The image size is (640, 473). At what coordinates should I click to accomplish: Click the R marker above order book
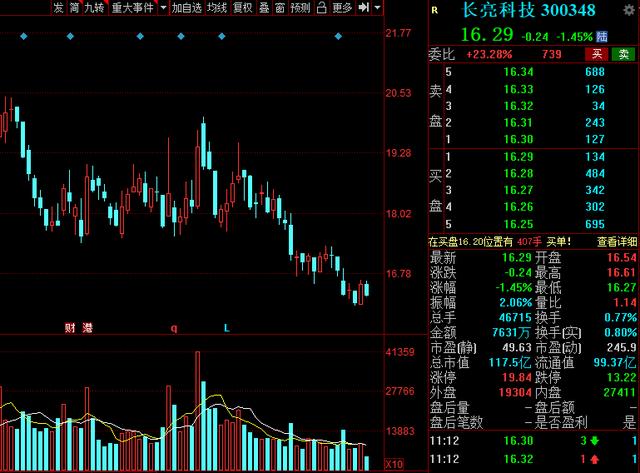click(x=433, y=10)
